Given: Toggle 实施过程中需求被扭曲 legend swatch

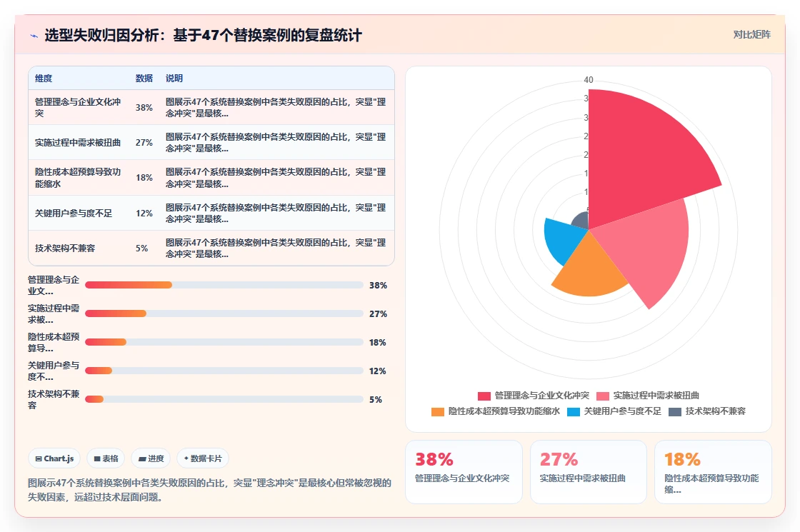Looking at the screenshot, I should pos(603,396).
